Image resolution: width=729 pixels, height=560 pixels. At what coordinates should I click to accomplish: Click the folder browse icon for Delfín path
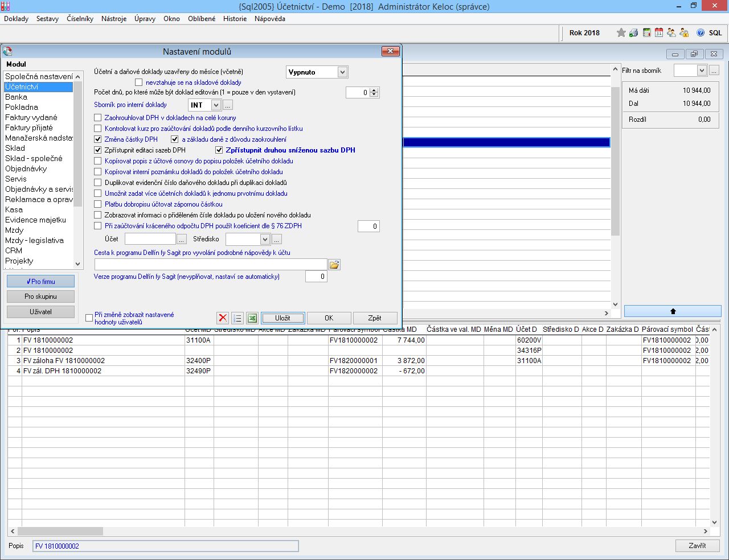click(x=334, y=265)
